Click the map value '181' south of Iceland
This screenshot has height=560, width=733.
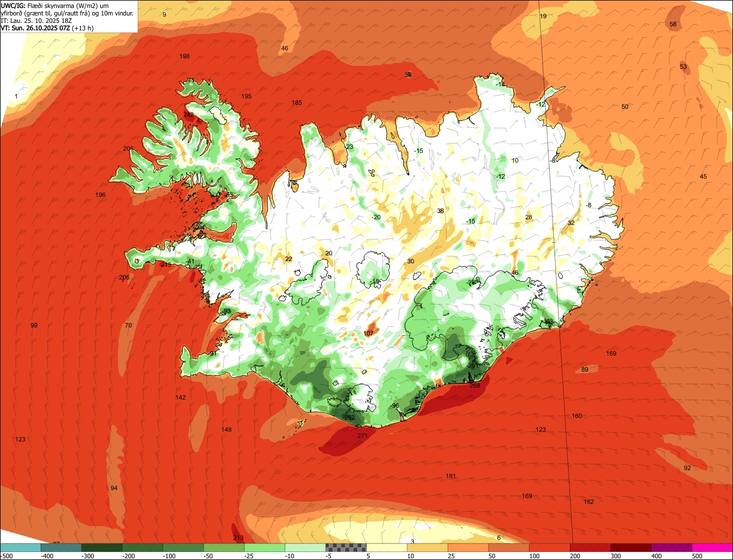pyautogui.click(x=451, y=476)
